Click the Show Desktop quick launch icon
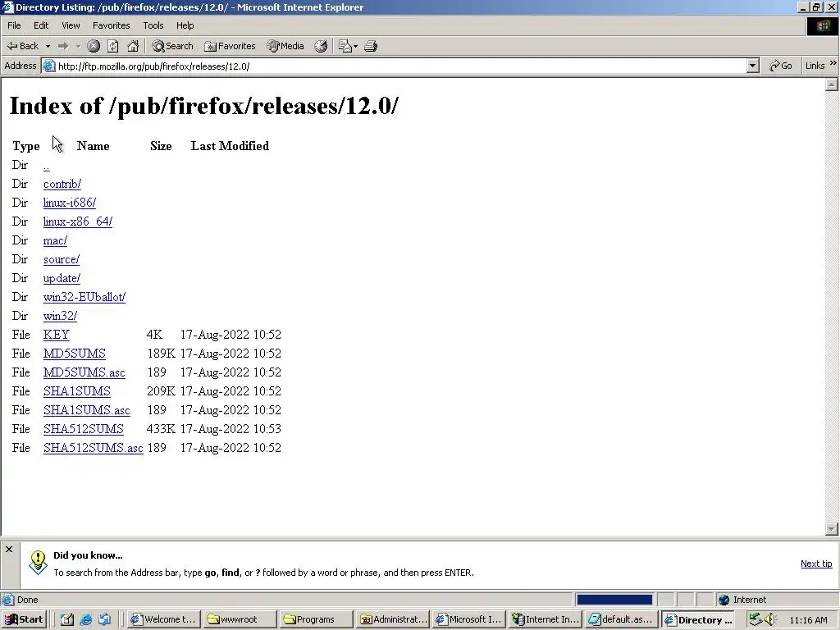Viewport: 840px width, 630px height. (x=67, y=619)
